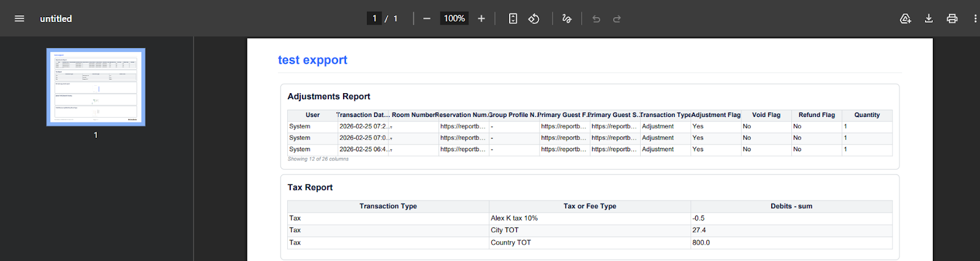Image resolution: width=980 pixels, height=261 pixels.
Task: Toggle the sidebar with the hamburger menu icon
Action: [x=20, y=18]
